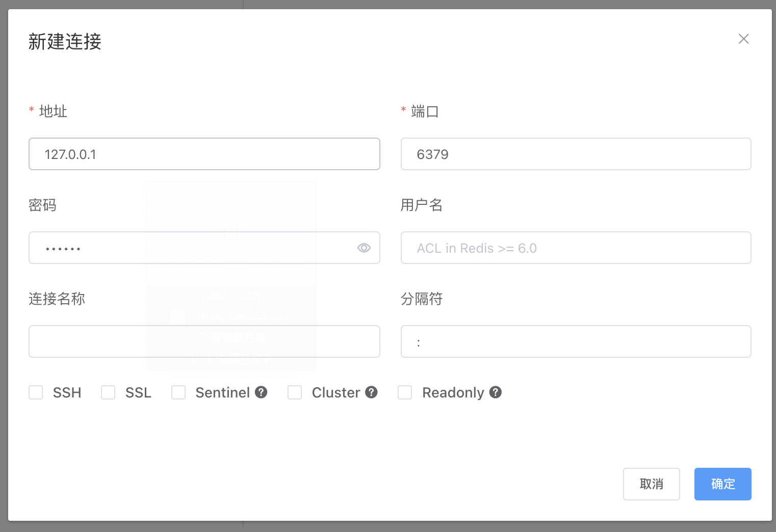Click the Sentinel help question-mark icon
The image size is (776, 532).
click(x=261, y=392)
